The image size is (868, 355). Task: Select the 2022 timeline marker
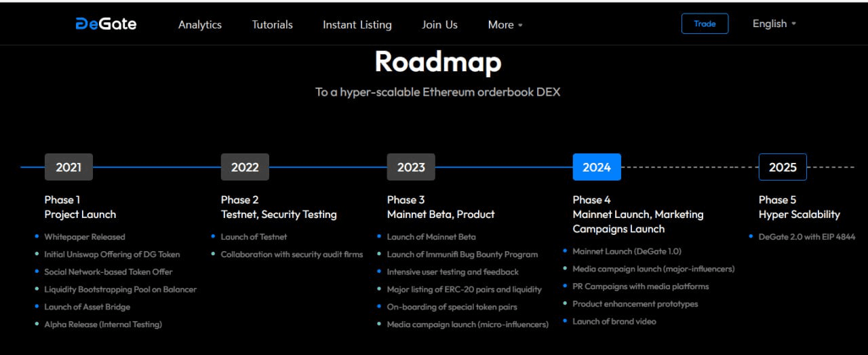pos(245,167)
